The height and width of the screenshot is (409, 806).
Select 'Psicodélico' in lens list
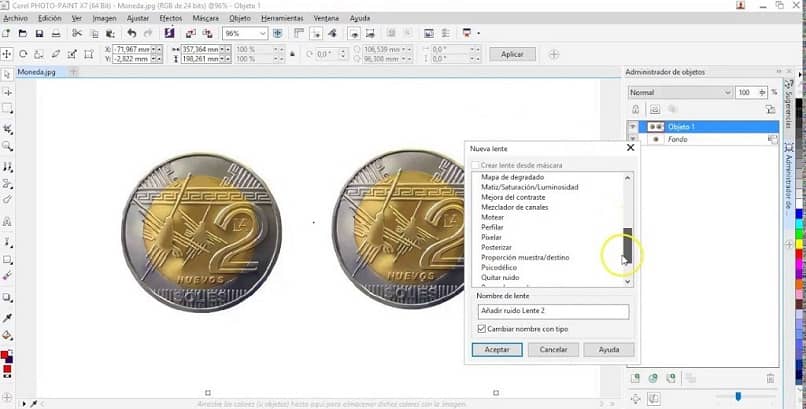499,268
